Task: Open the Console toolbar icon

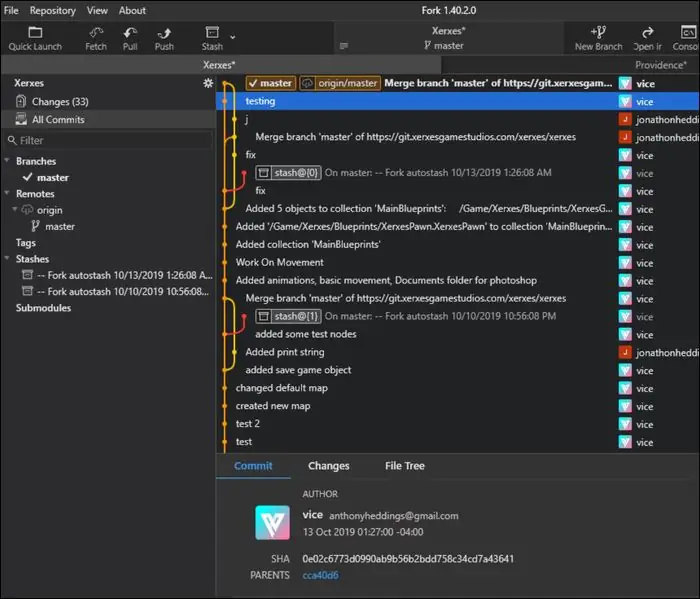Action: pos(686,38)
